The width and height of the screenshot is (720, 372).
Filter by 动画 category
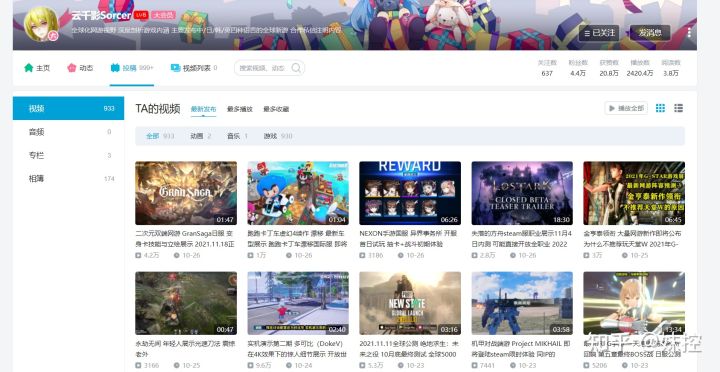[x=201, y=136]
